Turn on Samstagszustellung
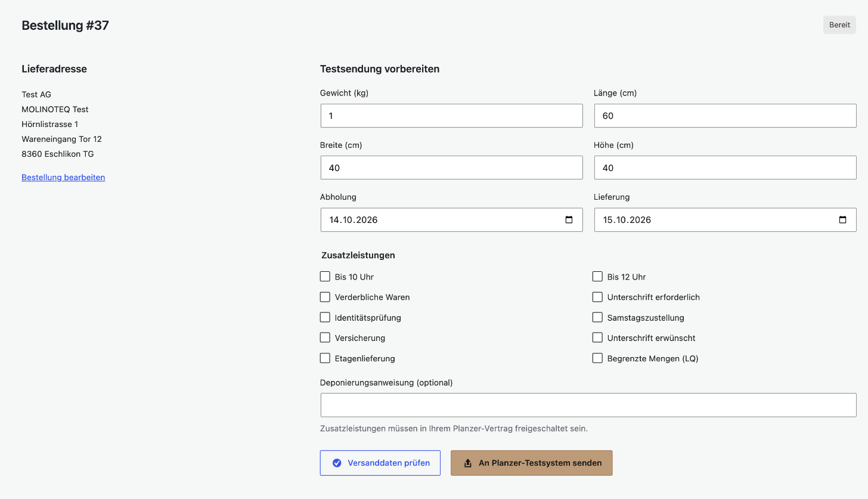868x499 pixels. (x=597, y=317)
